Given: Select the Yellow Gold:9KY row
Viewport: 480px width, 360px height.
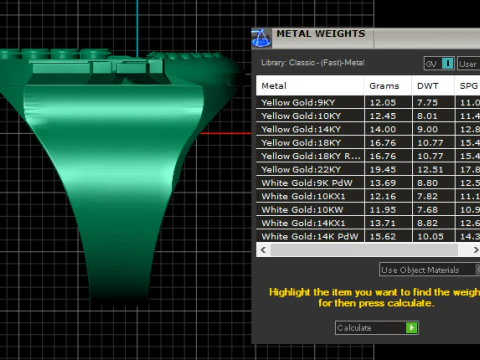Looking at the screenshot, I should tap(368, 102).
